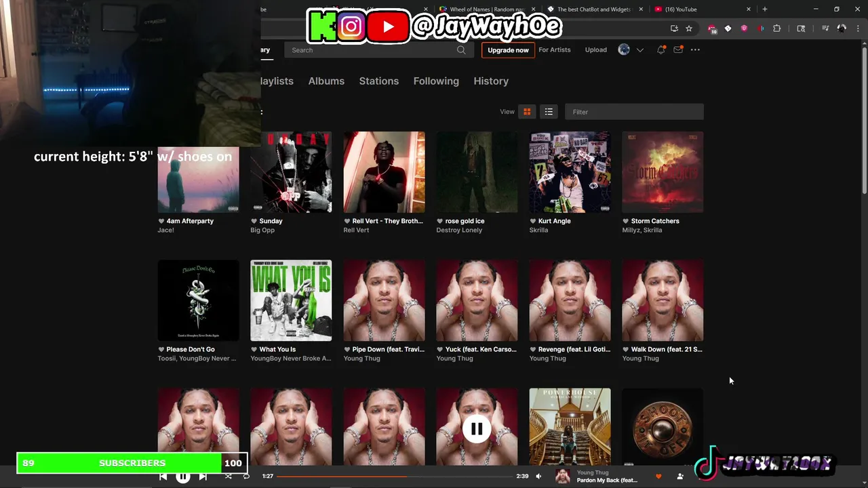Switch to the History tab
Viewport: 868px width, 488px height.
[491, 81]
